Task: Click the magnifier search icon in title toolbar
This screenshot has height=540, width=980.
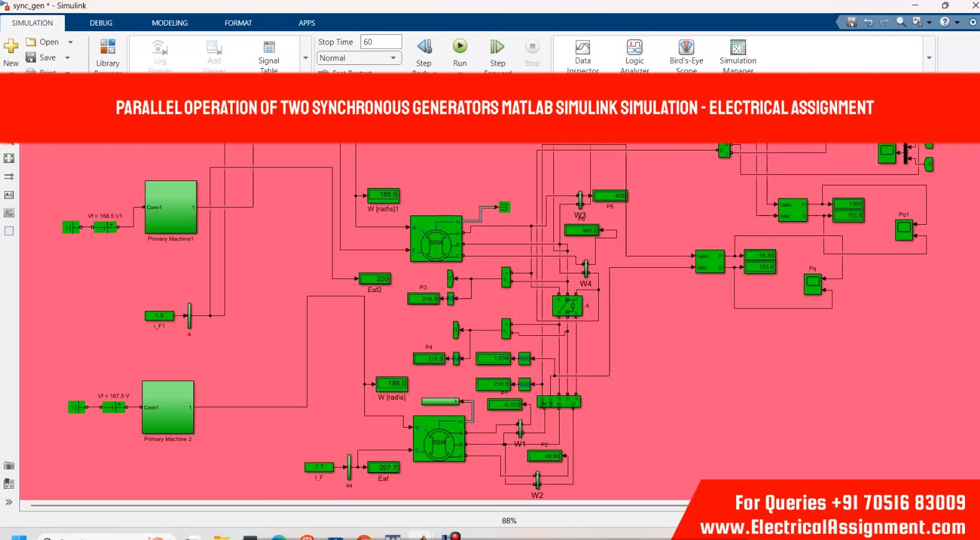Action: click(x=901, y=22)
